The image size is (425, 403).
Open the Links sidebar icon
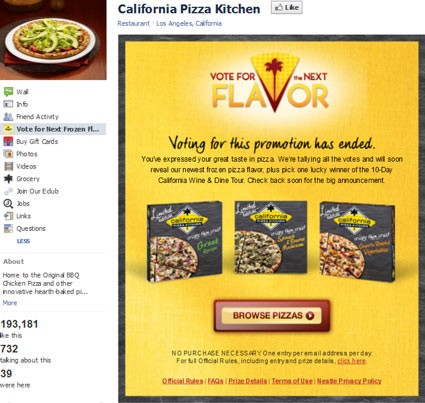(8, 216)
